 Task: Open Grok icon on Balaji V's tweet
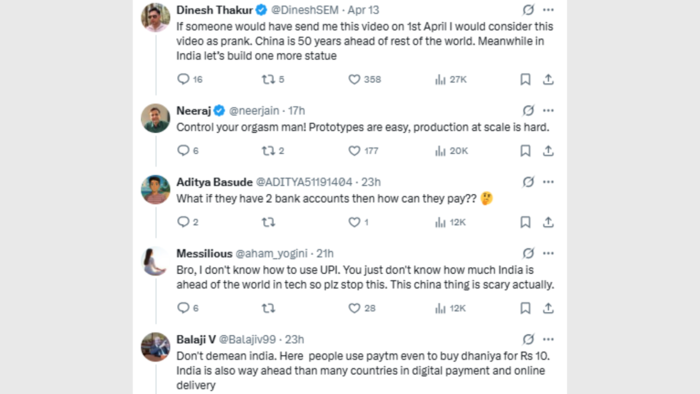(x=528, y=339)
